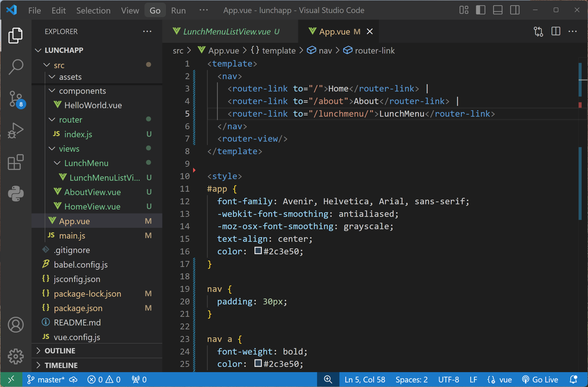Image resolution: width=588 pixels, height=387 pixels.
Task: Open the Run and Debug view
Action: tap(15, 131)
